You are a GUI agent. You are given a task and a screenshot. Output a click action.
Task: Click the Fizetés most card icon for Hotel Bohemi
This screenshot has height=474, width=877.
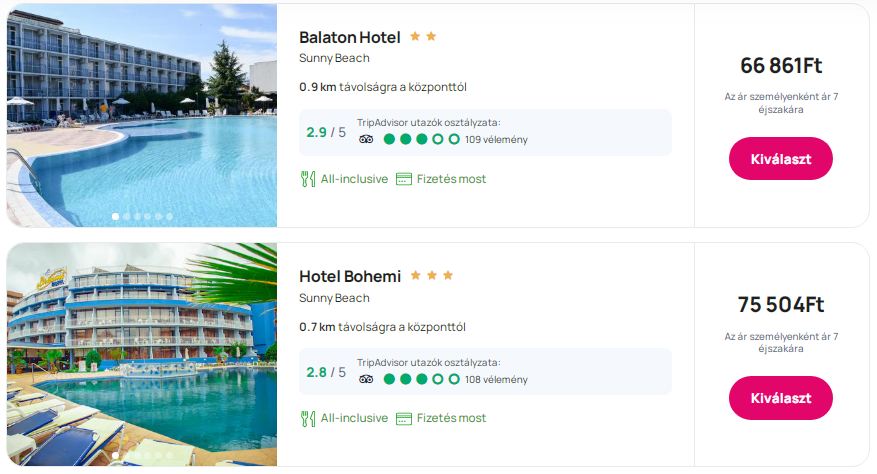[x=404, y=418]
